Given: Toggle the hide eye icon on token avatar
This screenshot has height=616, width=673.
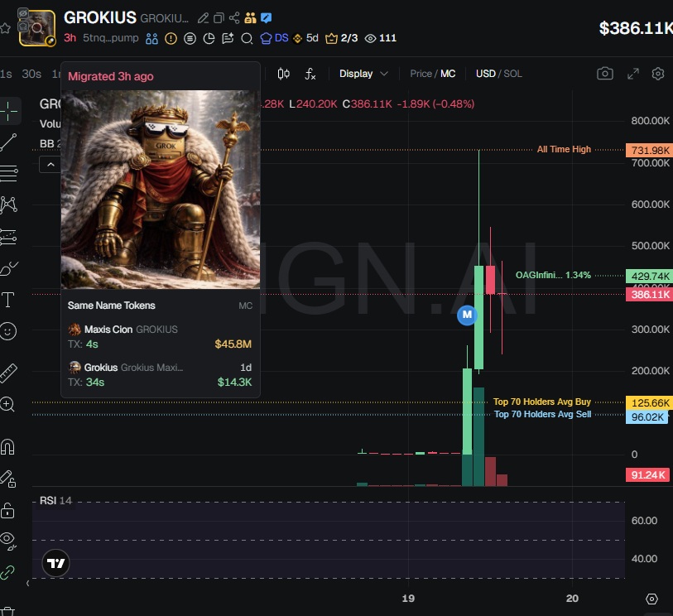Looking at the screenshot, I should [x=22, y=13].
